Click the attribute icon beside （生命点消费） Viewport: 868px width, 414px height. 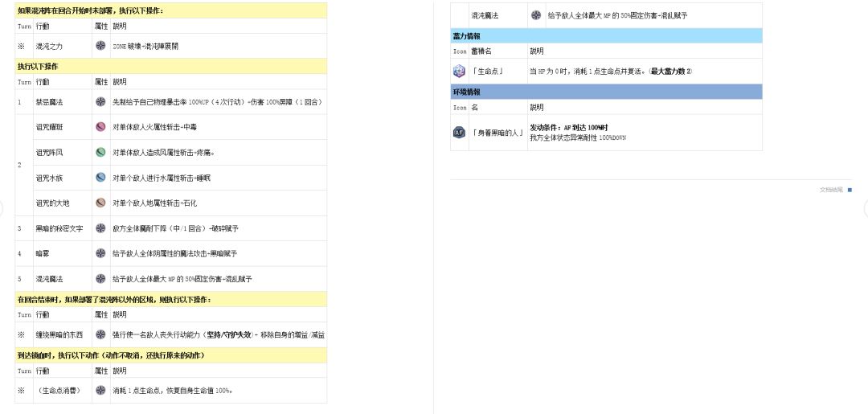click(100, 390)
